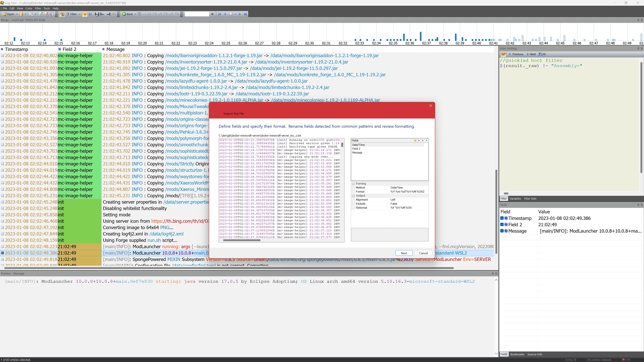Go to next entry blue arrow icon
This screenshot has height=362, width=644.
[240, 14]
